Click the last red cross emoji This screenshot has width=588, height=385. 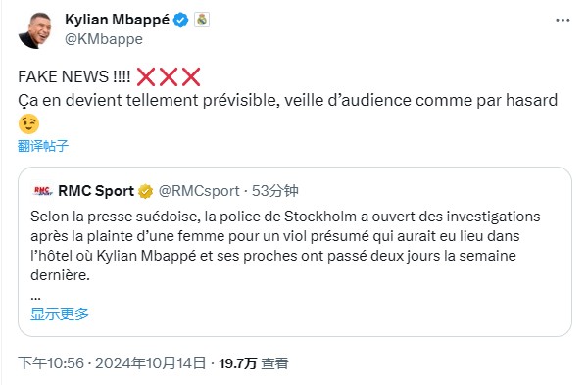click(191, 76)
